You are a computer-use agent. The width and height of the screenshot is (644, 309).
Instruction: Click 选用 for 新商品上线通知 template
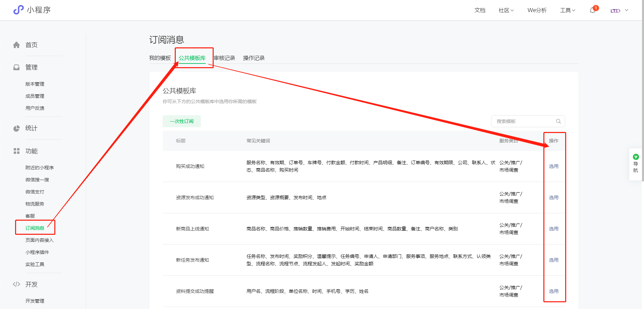(x=553, y=229)
